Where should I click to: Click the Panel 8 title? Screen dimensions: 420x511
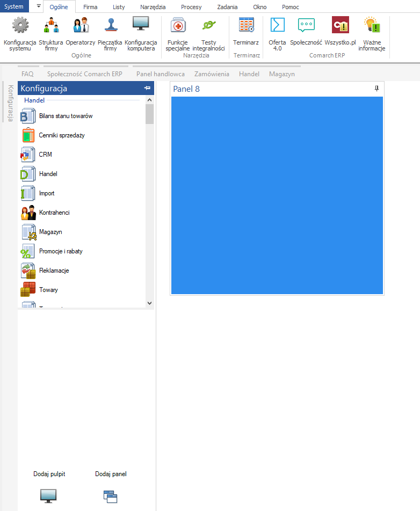click(186, 89)
